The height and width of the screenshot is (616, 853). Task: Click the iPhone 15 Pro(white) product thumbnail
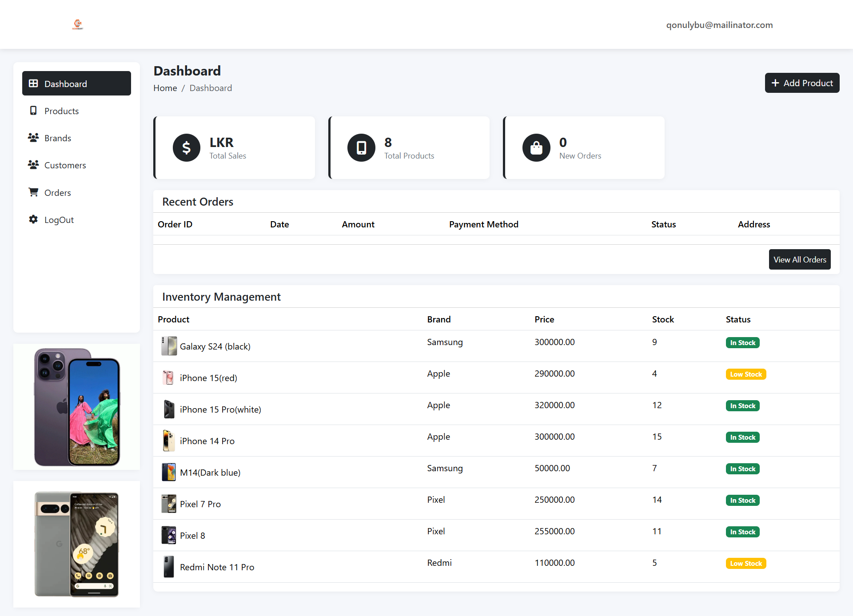[x=169, y=409]
